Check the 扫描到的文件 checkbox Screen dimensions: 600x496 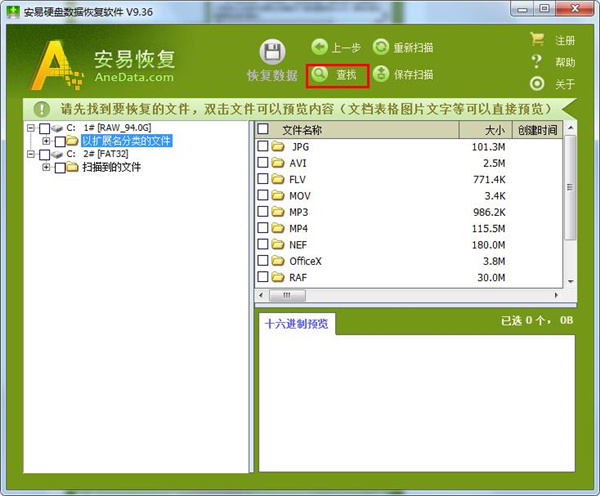tap(60, 168)
